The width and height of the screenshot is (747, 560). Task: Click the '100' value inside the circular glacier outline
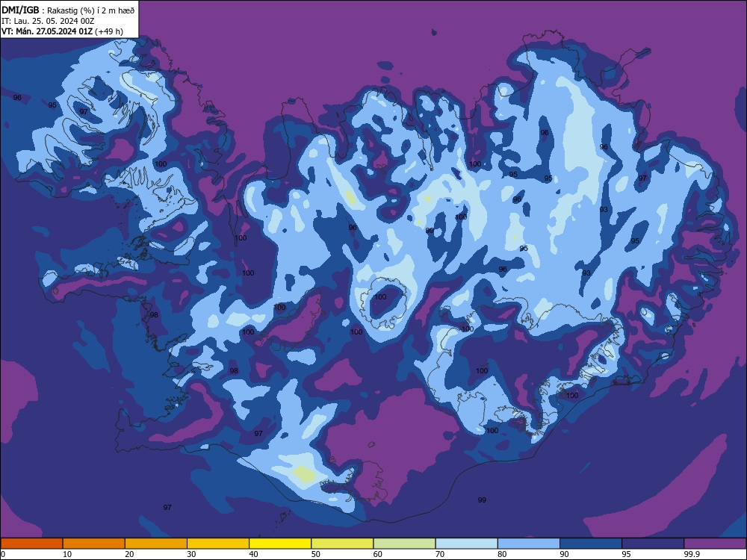pos(380,296)
